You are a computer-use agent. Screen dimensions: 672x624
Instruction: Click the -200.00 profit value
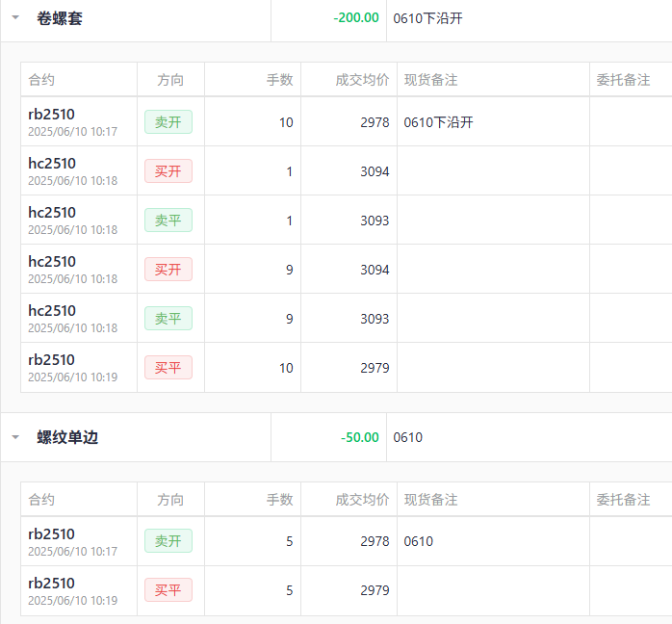(355, 18)
